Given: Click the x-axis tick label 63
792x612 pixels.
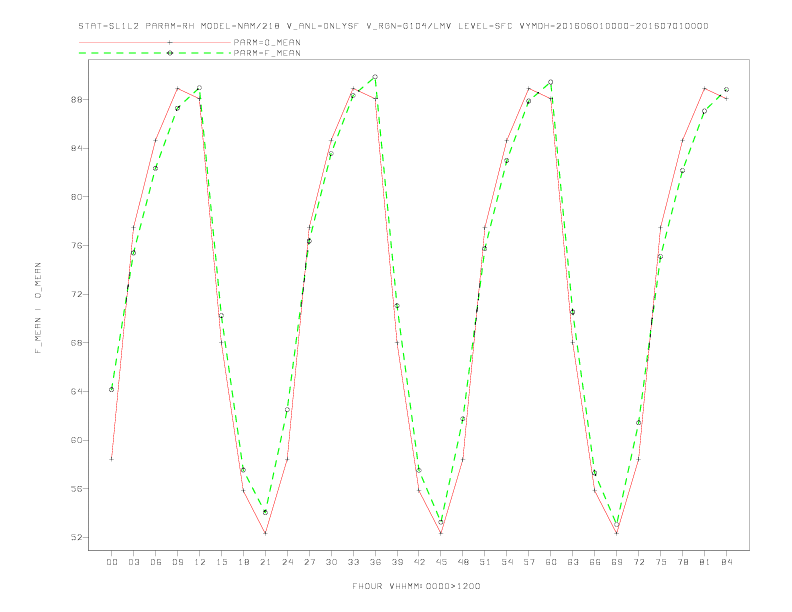Looking at the screenshot, I should coord(573,562).
